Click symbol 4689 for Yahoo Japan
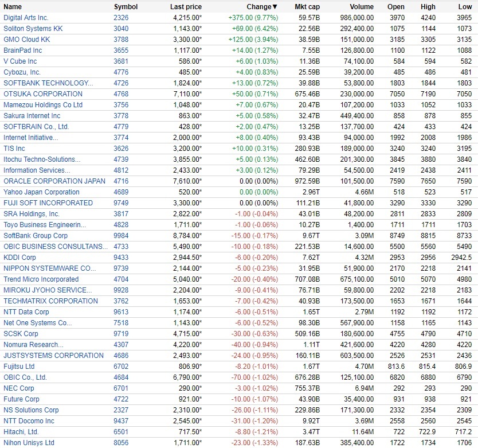The height and width of the screenshot is (448, 478). 121,192
